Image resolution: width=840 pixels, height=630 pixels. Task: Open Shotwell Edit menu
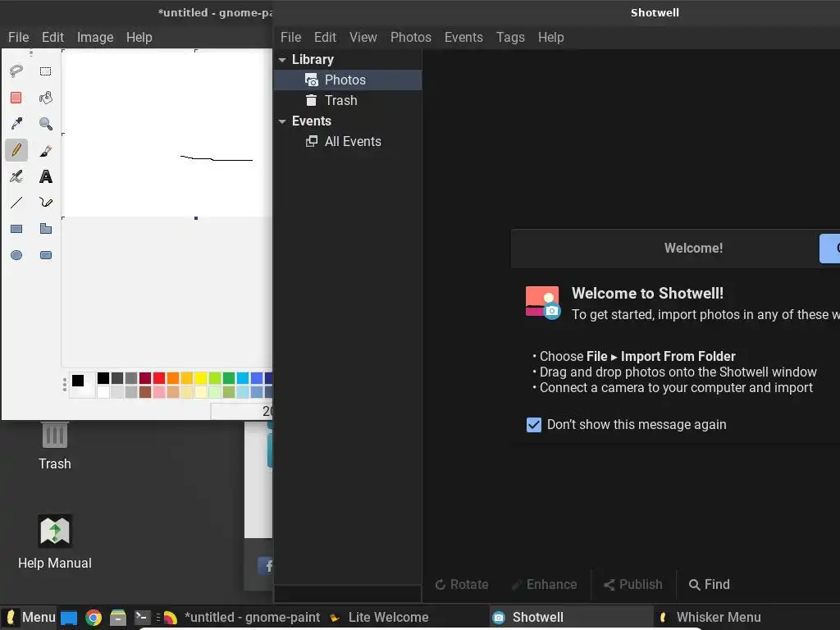(325, 37)
